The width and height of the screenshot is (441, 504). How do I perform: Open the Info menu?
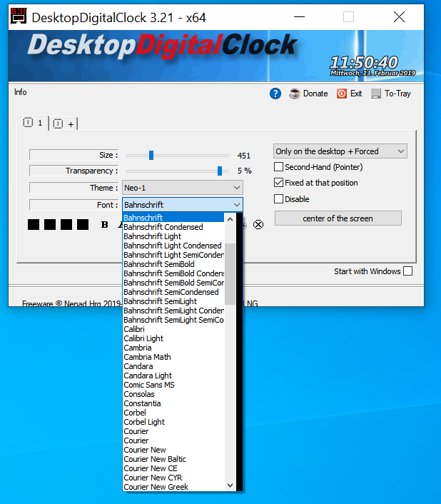click(20, 92)
